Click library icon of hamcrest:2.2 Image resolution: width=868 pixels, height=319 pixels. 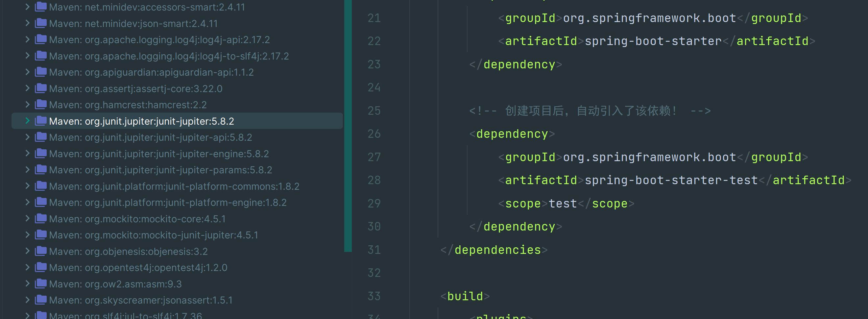[41, 104]
